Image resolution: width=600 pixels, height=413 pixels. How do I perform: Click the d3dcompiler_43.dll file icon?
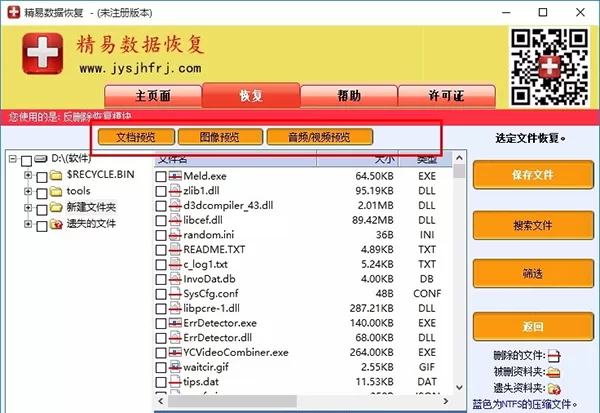coord(175,206)
